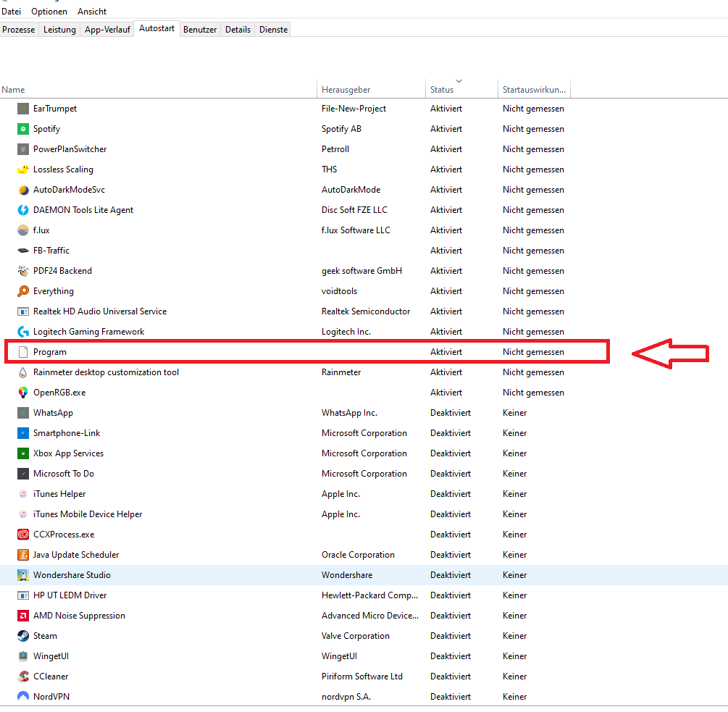Click the Disc Soft FZE LLC publisher
Viewport: 728px width, 712px height.
354,210
